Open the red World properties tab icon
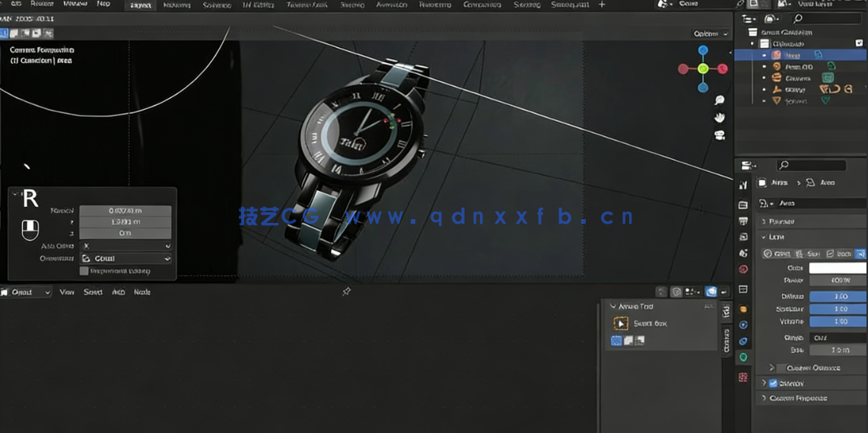Screen dimensions: 868x433 (743, 269)
